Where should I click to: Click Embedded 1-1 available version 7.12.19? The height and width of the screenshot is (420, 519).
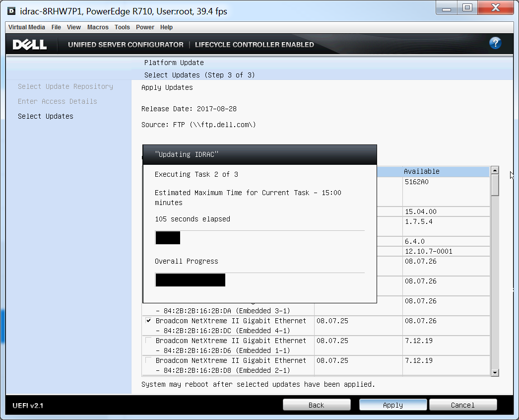(x=419, y=341)
